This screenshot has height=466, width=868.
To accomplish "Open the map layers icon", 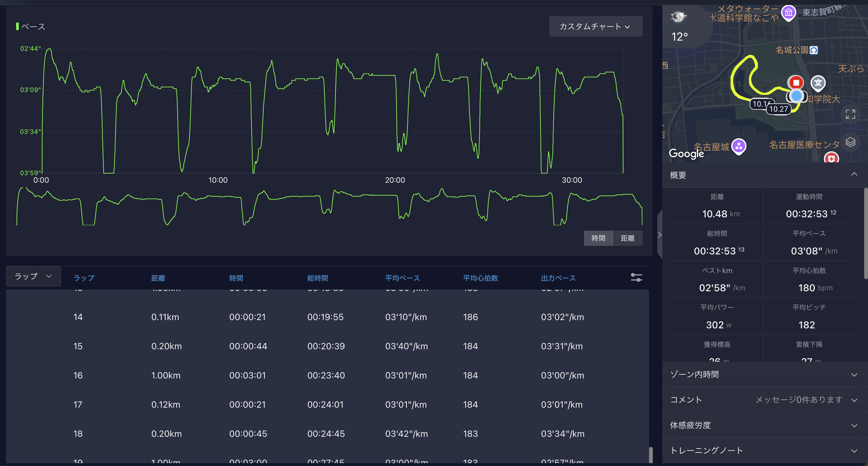I will 850,142.
